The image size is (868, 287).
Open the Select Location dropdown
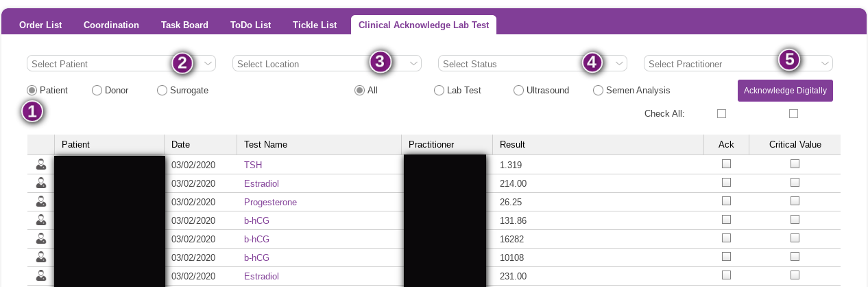coord(327,64)
